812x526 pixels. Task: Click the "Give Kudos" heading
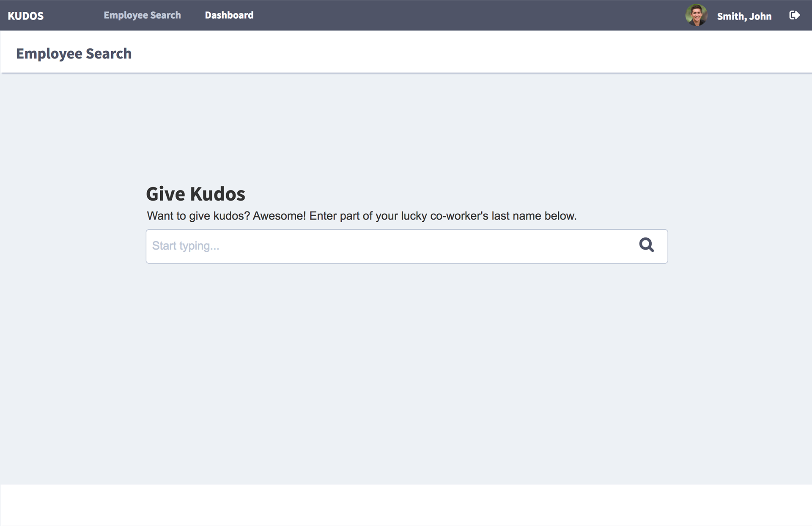click(195, 194)
